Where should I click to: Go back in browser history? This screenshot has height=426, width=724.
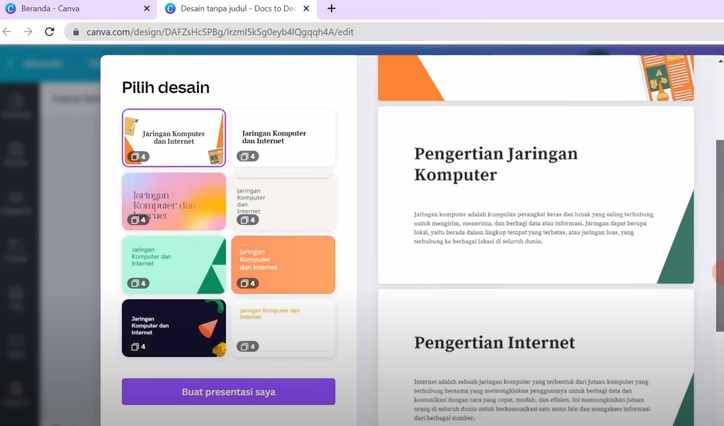point(7,32)
